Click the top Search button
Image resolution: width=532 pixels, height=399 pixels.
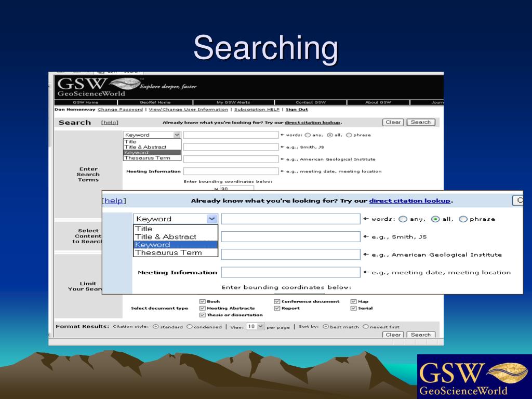(421, 122)
